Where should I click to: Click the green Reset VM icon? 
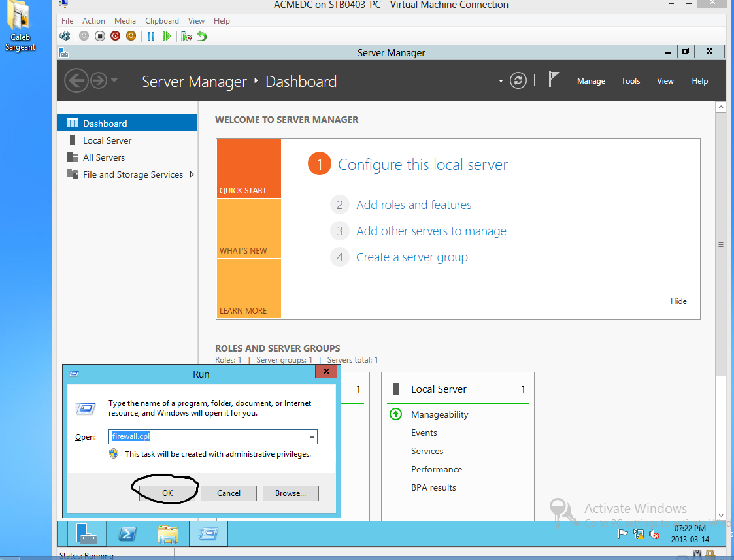166,36
